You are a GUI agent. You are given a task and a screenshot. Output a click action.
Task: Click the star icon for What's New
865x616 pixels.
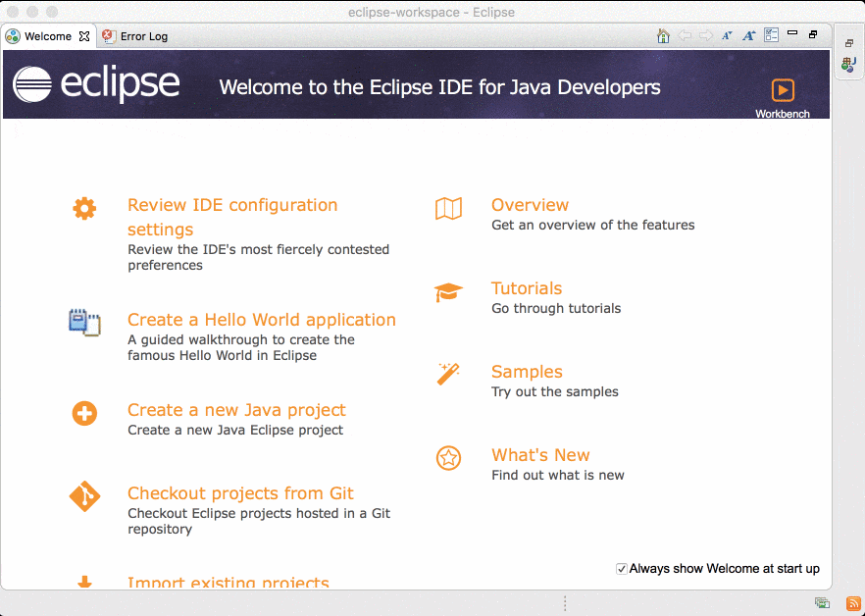[448, 457]
